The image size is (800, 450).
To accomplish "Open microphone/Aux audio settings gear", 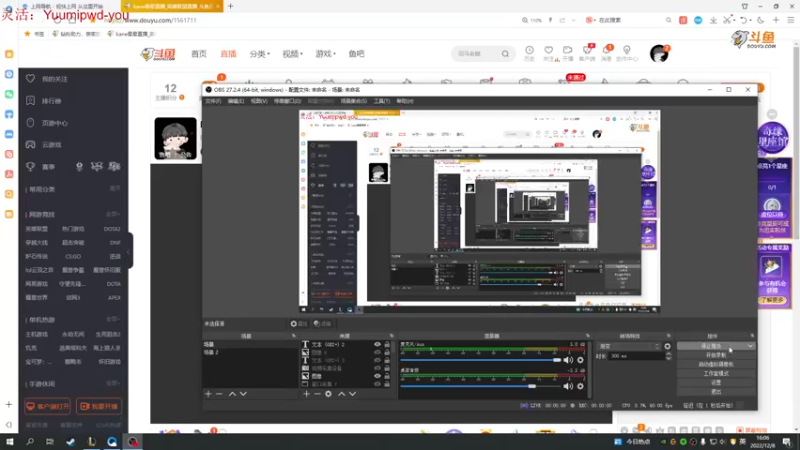I will tap(580, 360).
